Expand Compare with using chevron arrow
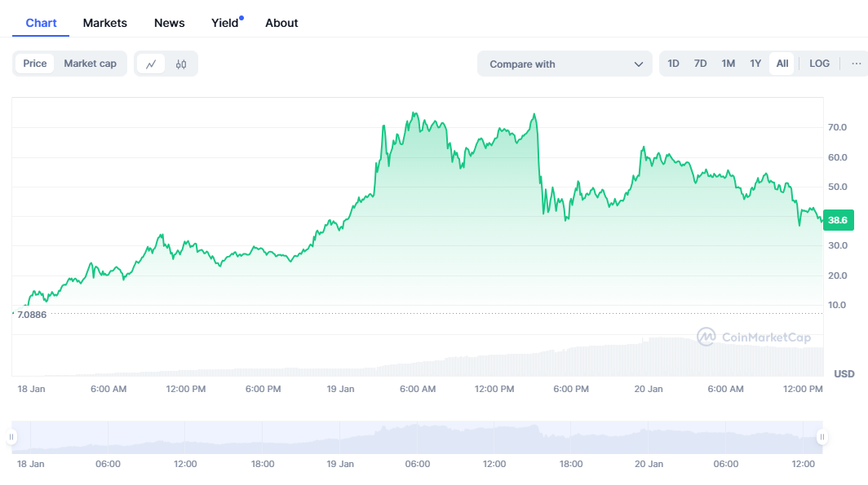The width and height of the screenshot is (868, 485). (x=639, y=64)
